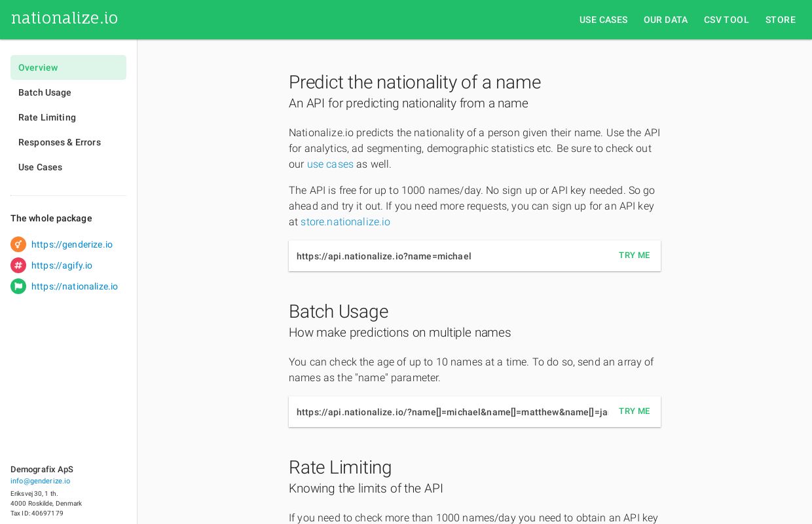
Task: Click the red agify hash icon
Action: (x=18, y=265)
